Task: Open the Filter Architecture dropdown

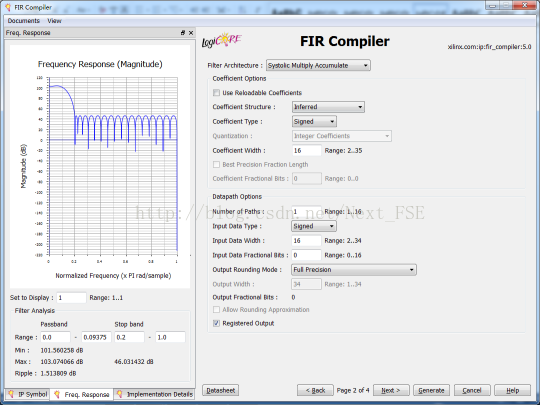Action: pos(318,65)
